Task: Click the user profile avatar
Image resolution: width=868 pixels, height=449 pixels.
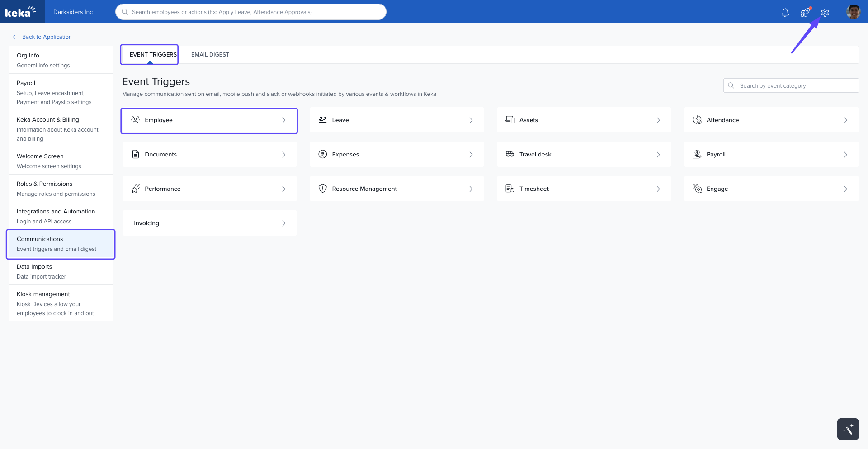Action: coord(853,12)
